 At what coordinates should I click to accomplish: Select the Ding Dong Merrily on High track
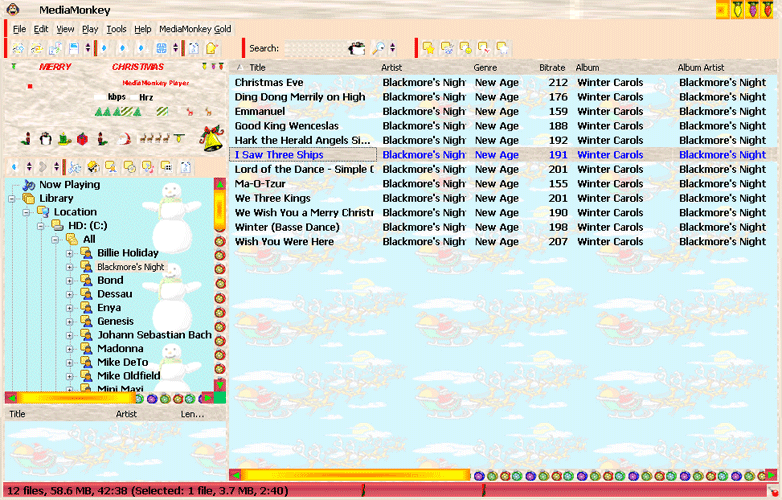pos(504,97)
